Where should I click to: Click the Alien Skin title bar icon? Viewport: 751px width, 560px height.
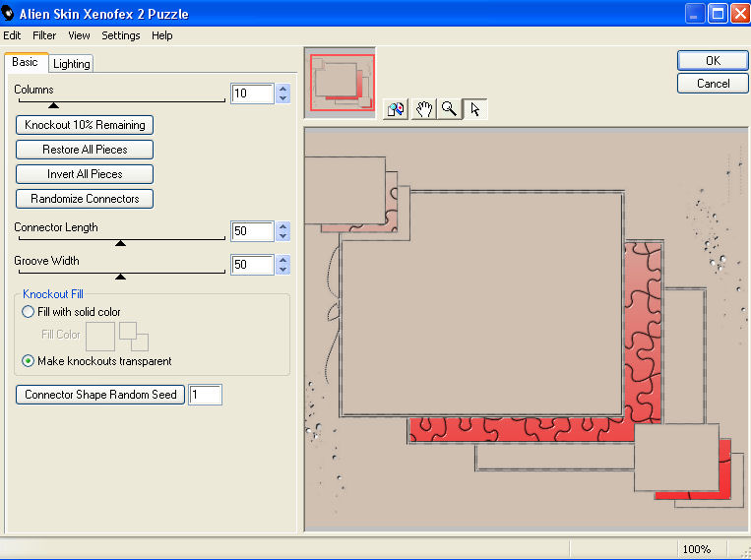(x=9, y=14)
